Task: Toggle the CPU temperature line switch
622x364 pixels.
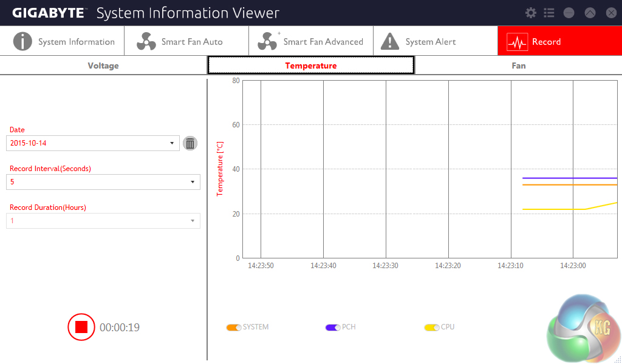Action: (x=432, y=328)
